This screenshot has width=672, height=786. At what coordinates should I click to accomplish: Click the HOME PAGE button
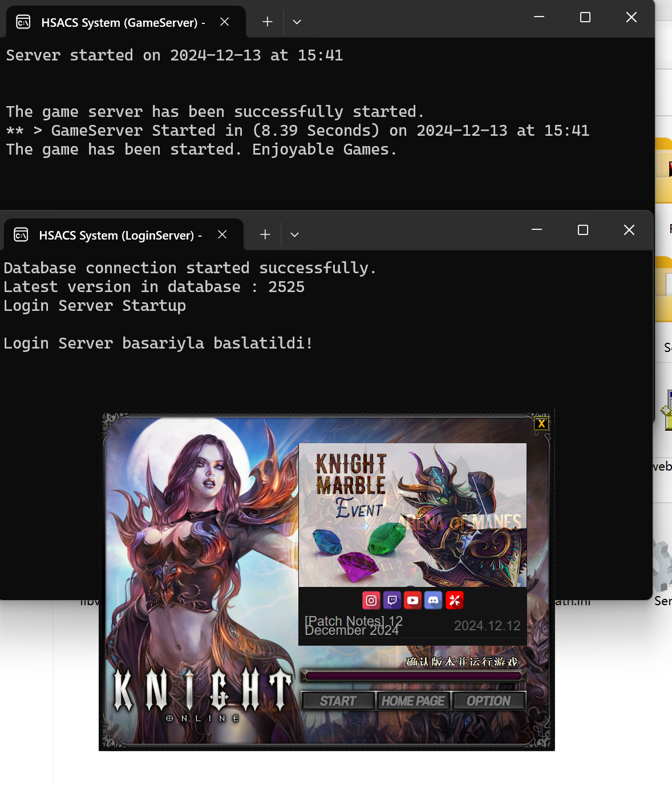tap(413, 701)
